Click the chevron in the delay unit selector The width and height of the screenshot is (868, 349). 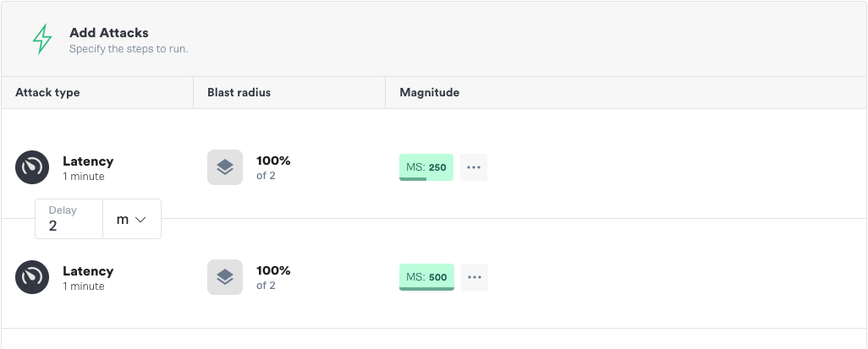pyautogui.click(x=140, y=220)
